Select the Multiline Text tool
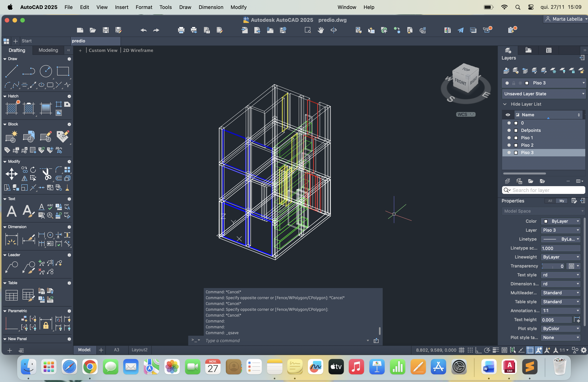The height and width of the screenshot is (382, 588). tap(11, 211)
